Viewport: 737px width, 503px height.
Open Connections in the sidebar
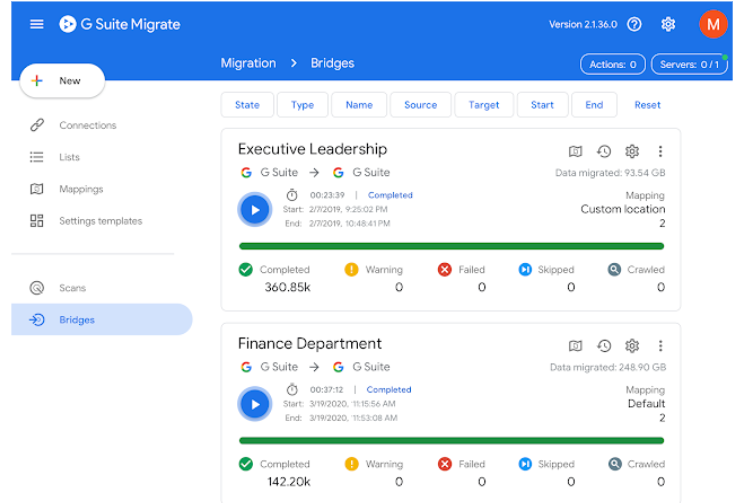tap(87, 125)
